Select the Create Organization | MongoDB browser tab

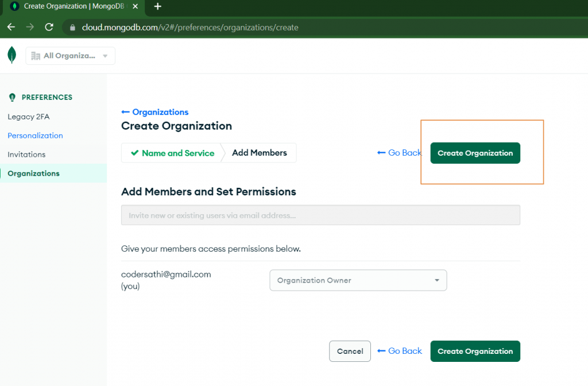74,6
